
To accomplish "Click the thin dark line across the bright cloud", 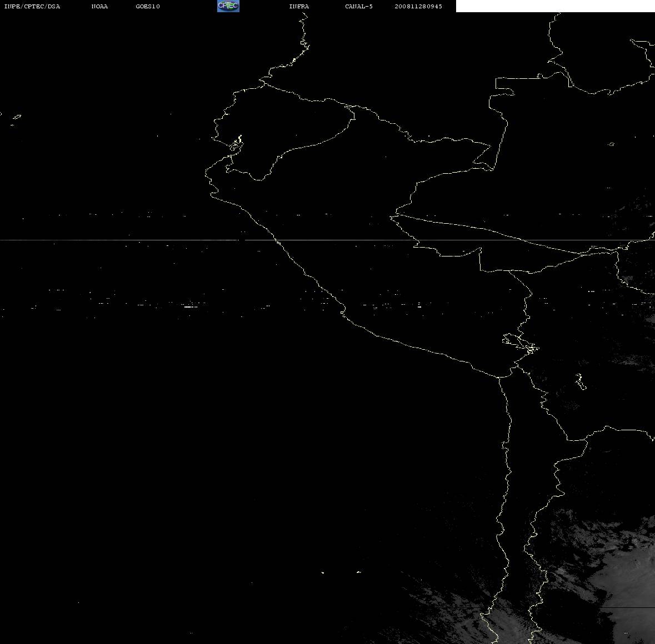I will (x=628, y=607).
